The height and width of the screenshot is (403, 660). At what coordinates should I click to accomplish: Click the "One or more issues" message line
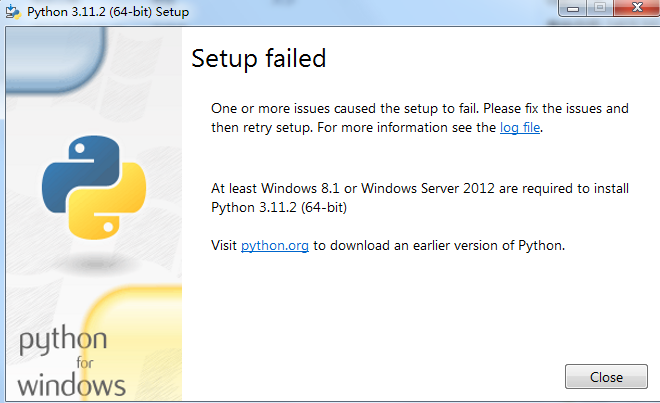pos(419,107)
